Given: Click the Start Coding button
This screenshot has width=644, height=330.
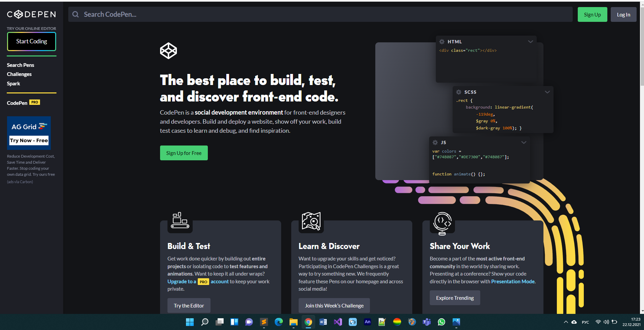Looking at the screenshot, I should pyautogui.click(x=32, y=41).
